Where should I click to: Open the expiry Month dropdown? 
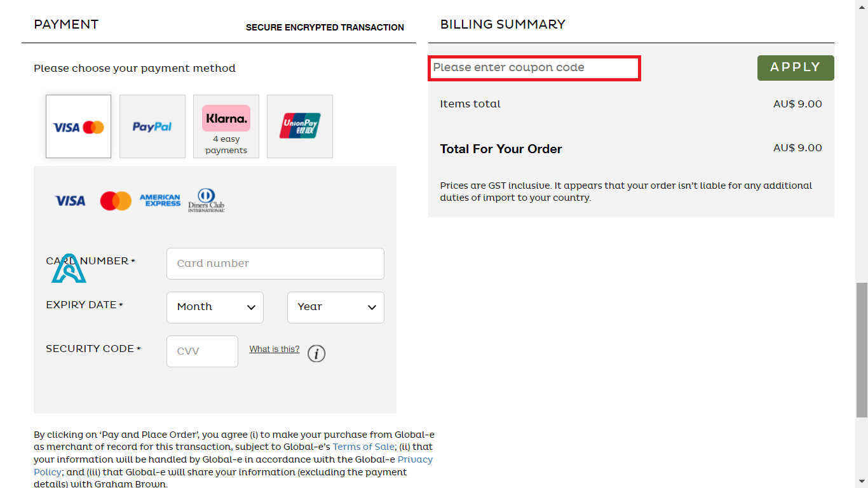coord(215,307)
